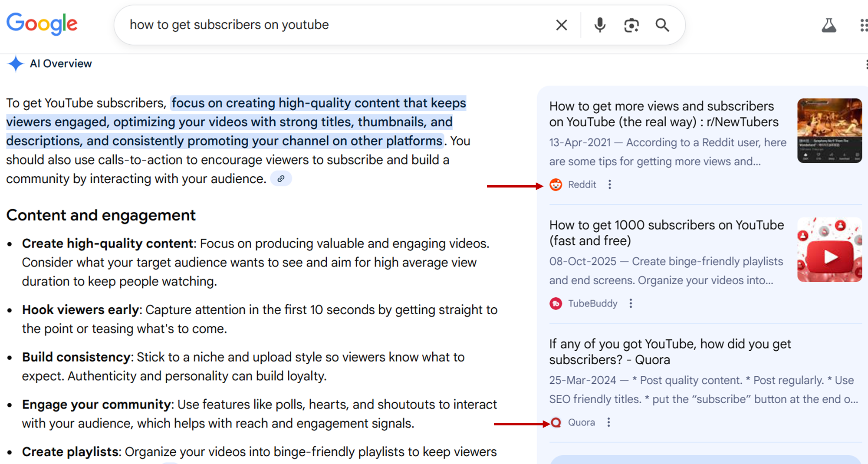Open Reddit r/NewTubers result title

click(x=664, y=114)
